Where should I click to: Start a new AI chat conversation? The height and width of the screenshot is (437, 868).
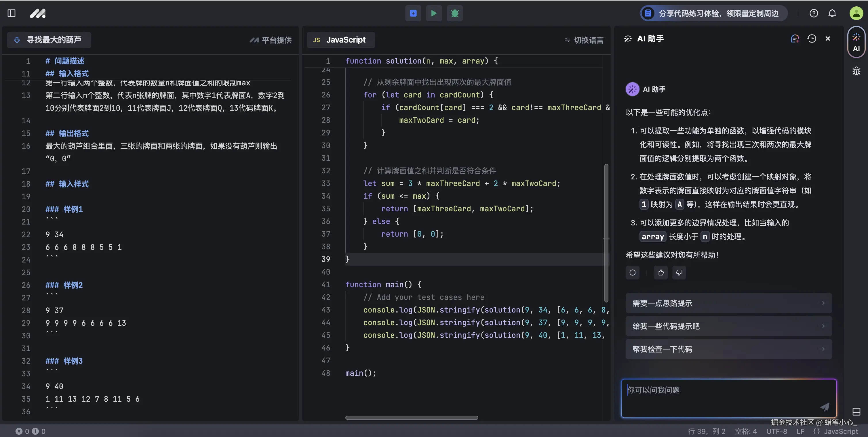[795, 39]
